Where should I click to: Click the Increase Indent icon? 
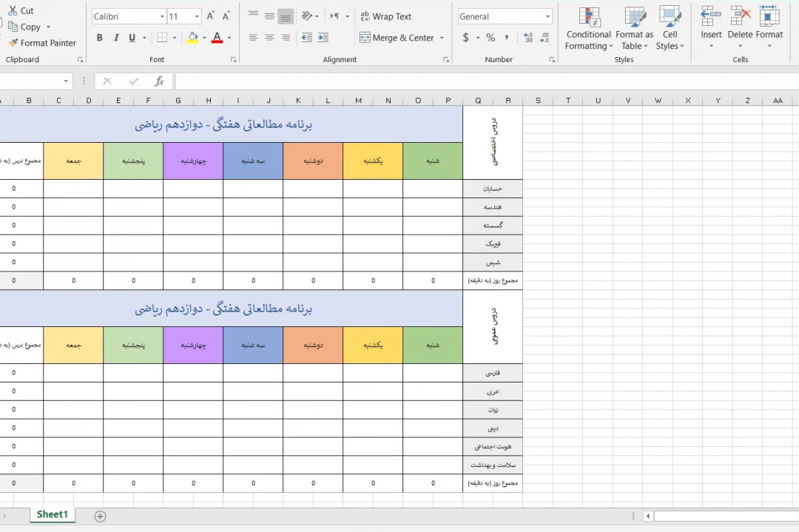pyautogui.click(x=323, y=38)
